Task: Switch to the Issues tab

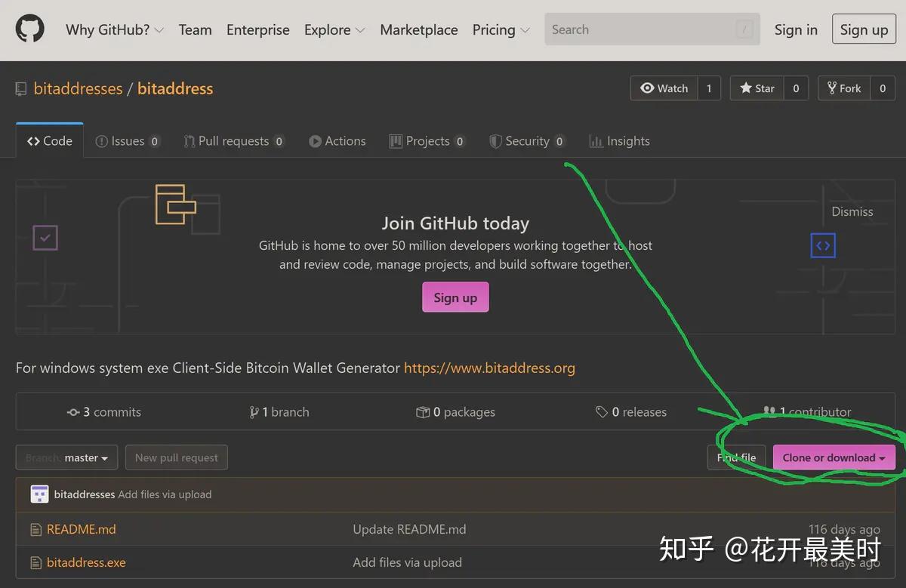Action: (x=128, y=141)
